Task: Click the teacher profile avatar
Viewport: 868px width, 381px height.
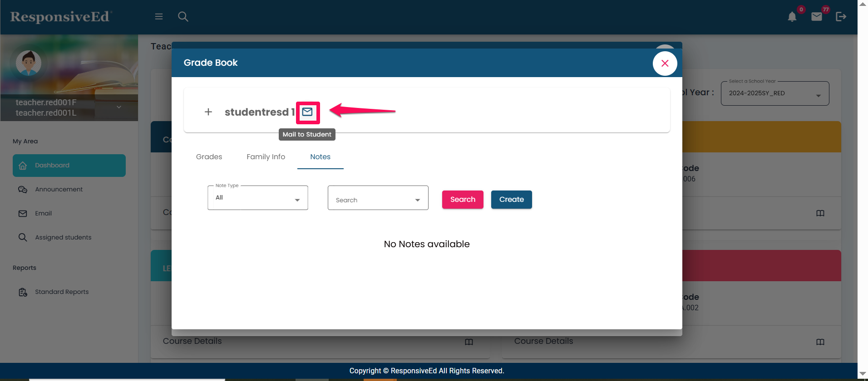Action: pos(29,63)
